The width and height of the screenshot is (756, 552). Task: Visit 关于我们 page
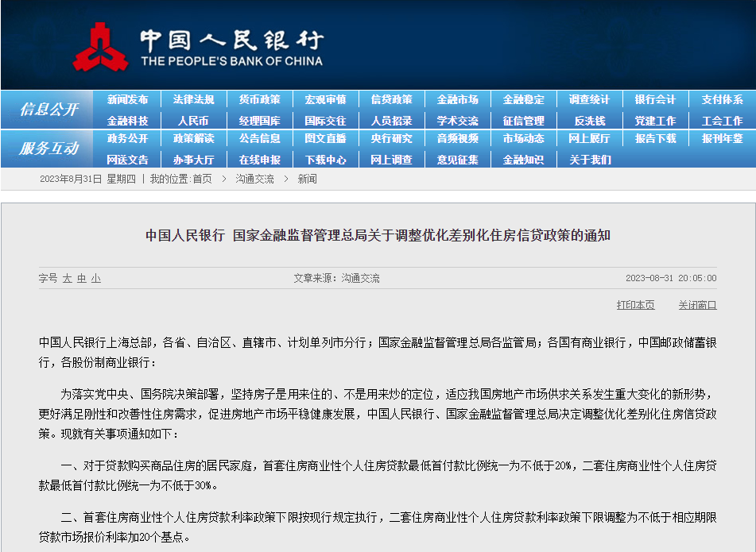point(590,160)
